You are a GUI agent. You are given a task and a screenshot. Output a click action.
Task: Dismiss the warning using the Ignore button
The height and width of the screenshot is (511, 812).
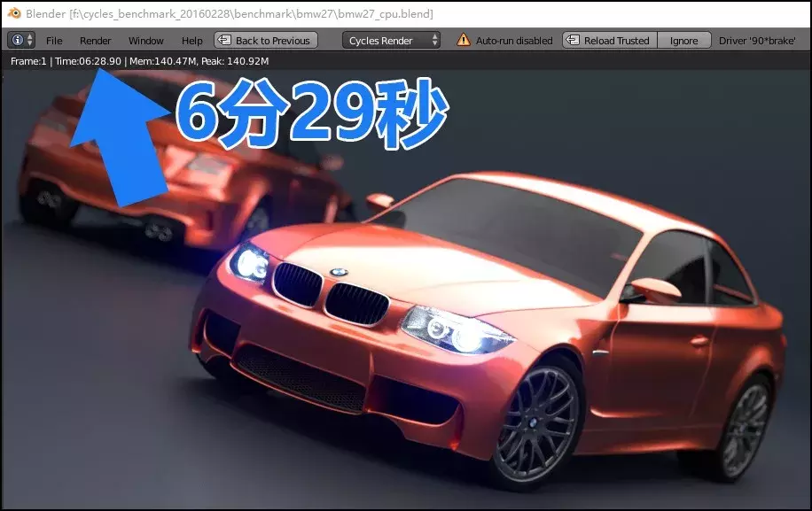(x=683, y=40)
